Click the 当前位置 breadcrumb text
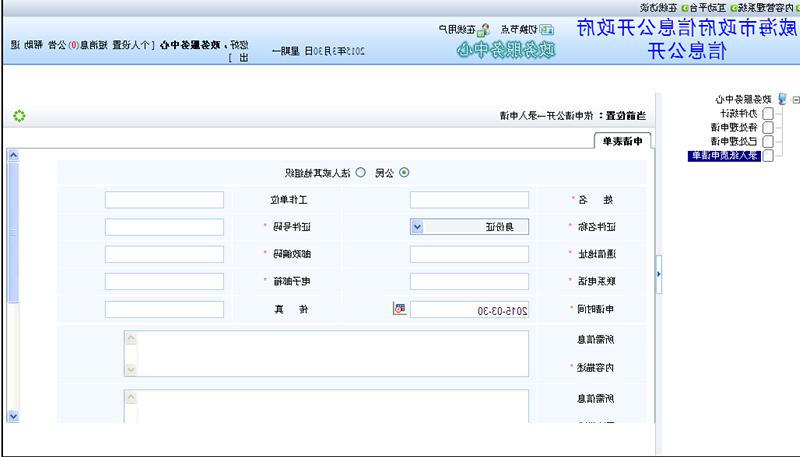Screen dimensions: 800x457 572,116
